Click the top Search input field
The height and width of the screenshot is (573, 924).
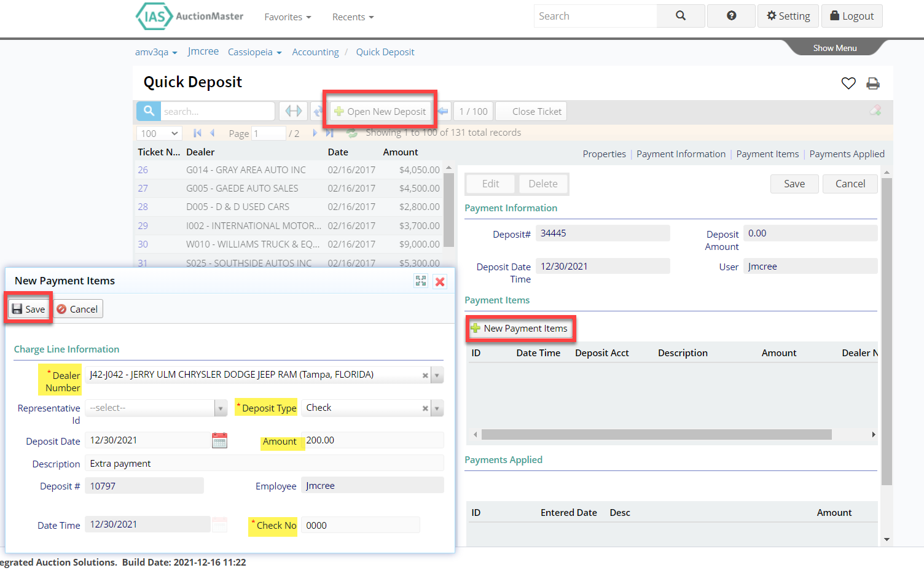click(595, 16)
